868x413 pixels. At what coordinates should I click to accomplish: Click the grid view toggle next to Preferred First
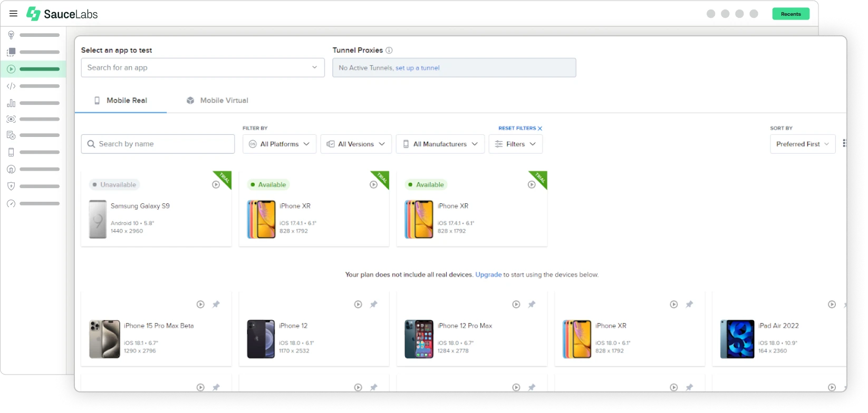[844, 143]
